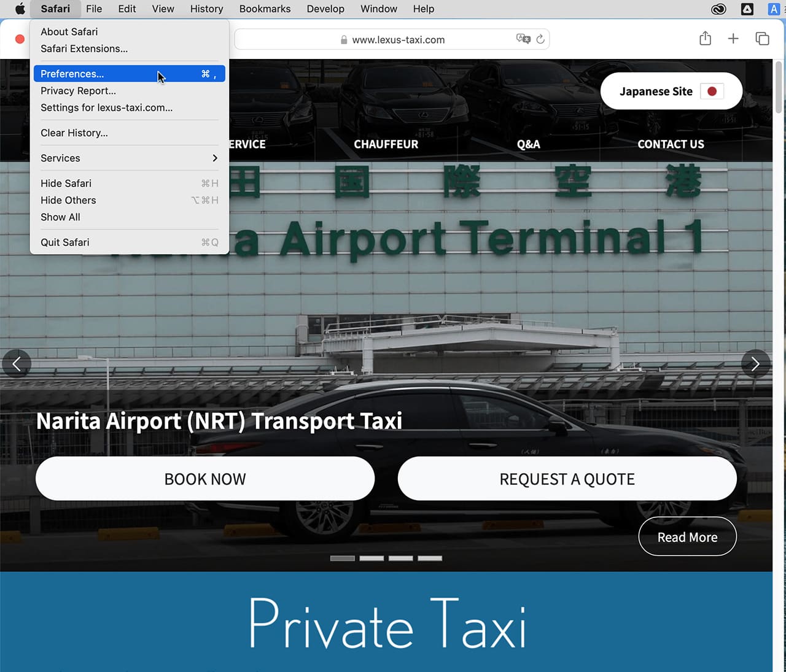Open the Edit menu

point(127,9)
